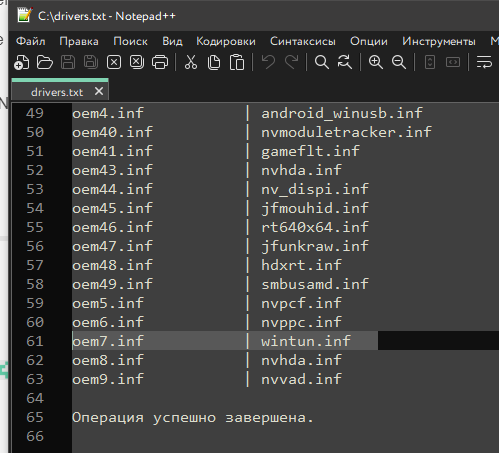Image resolution: width=499 pixels, height=453 pixels.
Task: Close current document via toolbar icon
Action: [114, 62]
